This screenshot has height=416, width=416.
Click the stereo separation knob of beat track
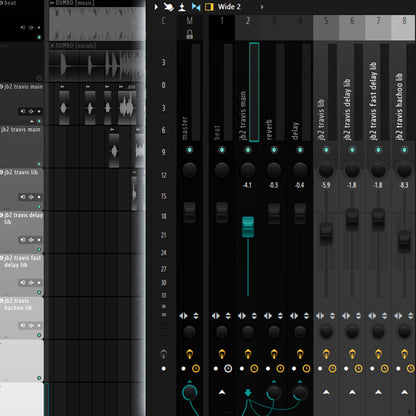tap(222, 332)
